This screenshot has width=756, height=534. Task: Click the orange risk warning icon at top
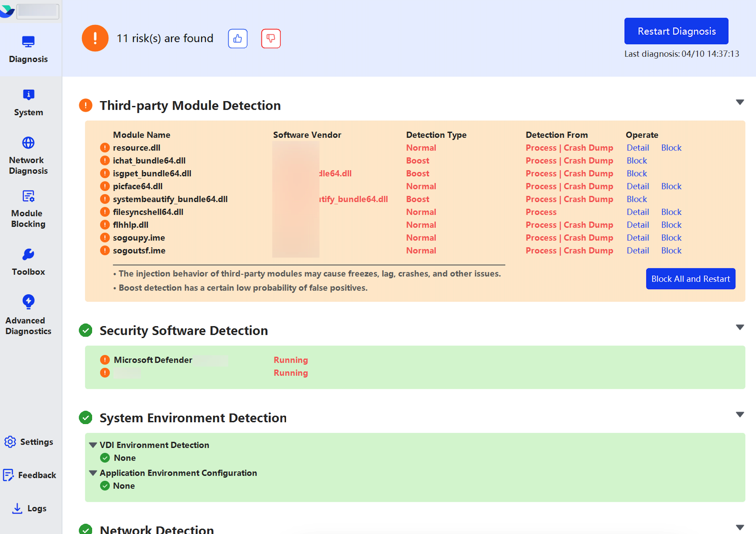(95, 38)
